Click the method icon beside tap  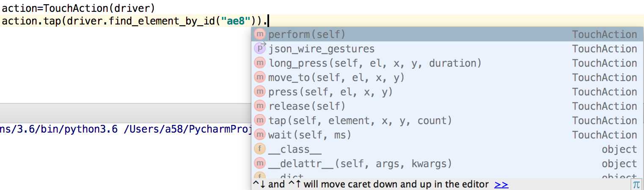pos(259,121)
